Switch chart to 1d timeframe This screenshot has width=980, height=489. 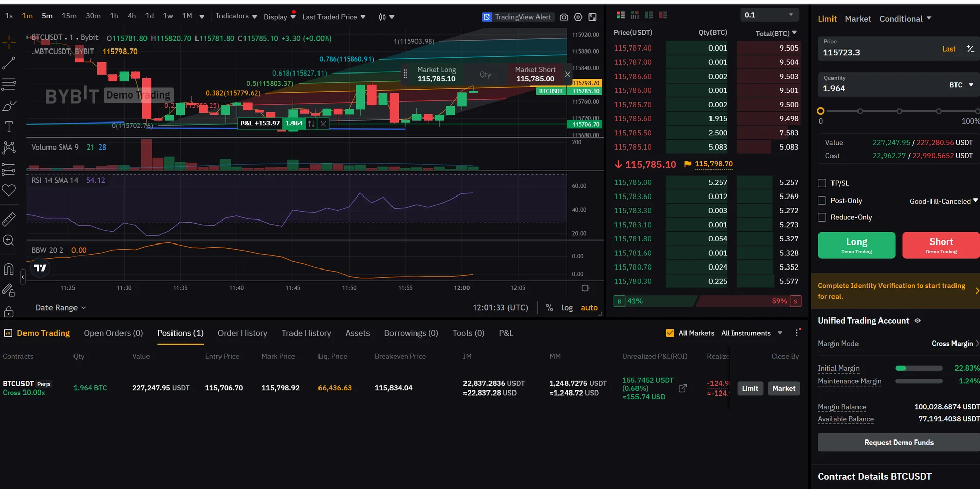point(149,16)
